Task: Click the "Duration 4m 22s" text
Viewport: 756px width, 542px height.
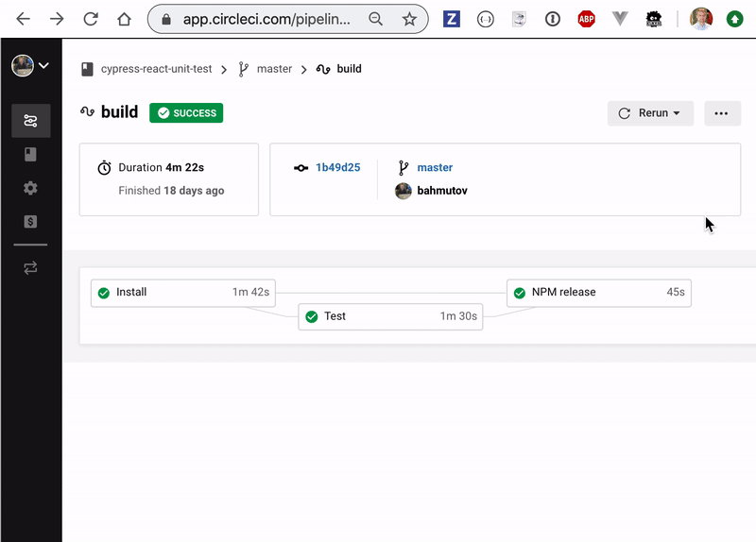Action: coord(161,167)
